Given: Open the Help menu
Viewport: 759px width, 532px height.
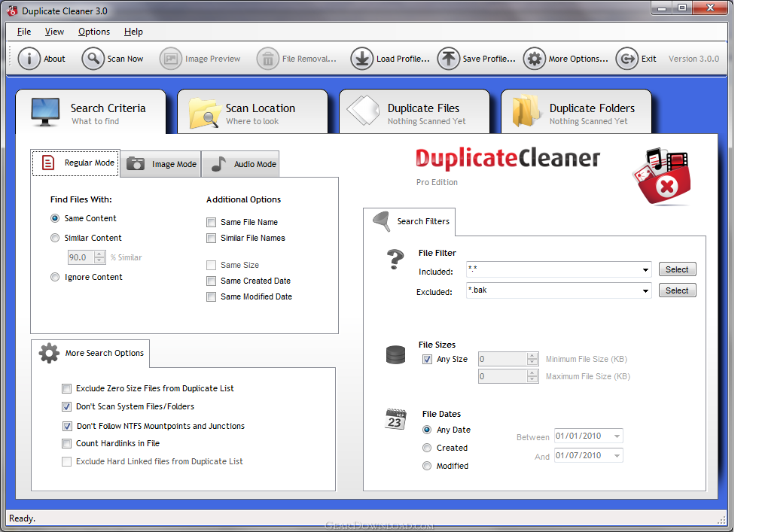Looking at the screenshot, I should tap(133, 32).
